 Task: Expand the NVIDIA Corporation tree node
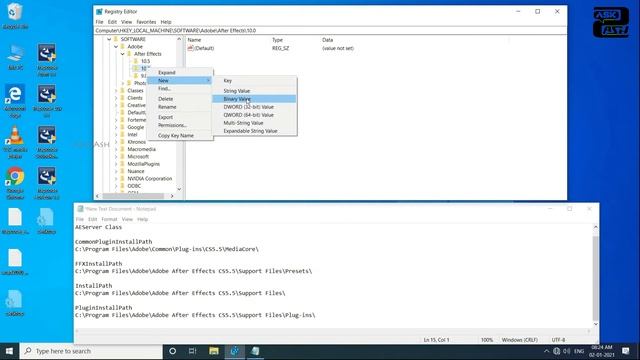116,179
